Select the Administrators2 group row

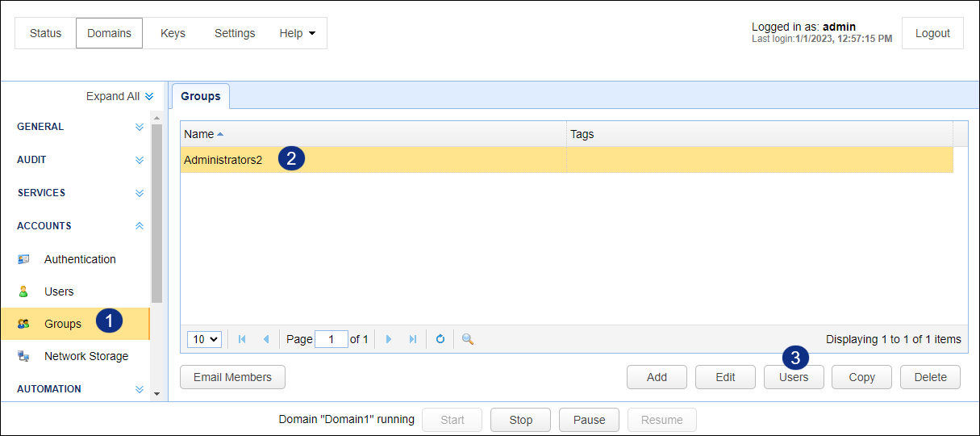pyautogui.click(x=566, y=160)
